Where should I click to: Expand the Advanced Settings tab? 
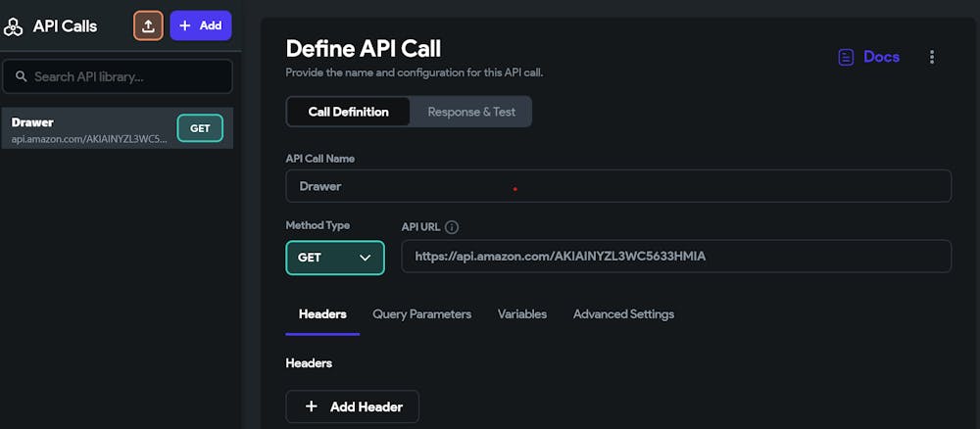pyautogui.click(x=623, y=314)
